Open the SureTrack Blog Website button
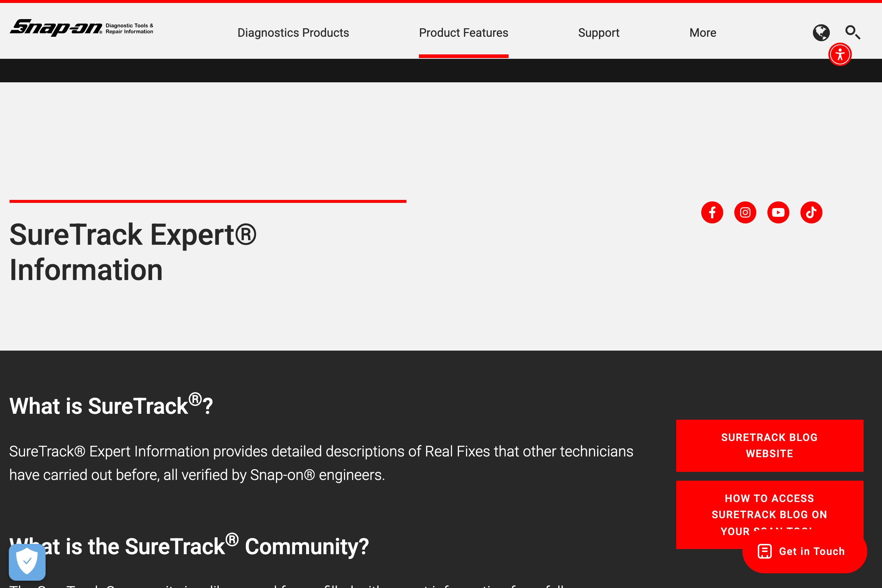Viewport: 882px width, 588px height. pyautogui.click(x=770, y=445)
